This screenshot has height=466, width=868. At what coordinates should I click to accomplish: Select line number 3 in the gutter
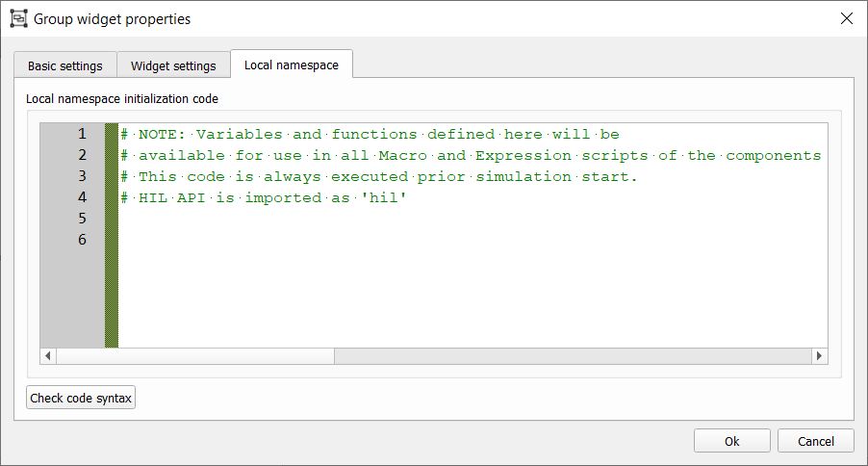point(82,176)
